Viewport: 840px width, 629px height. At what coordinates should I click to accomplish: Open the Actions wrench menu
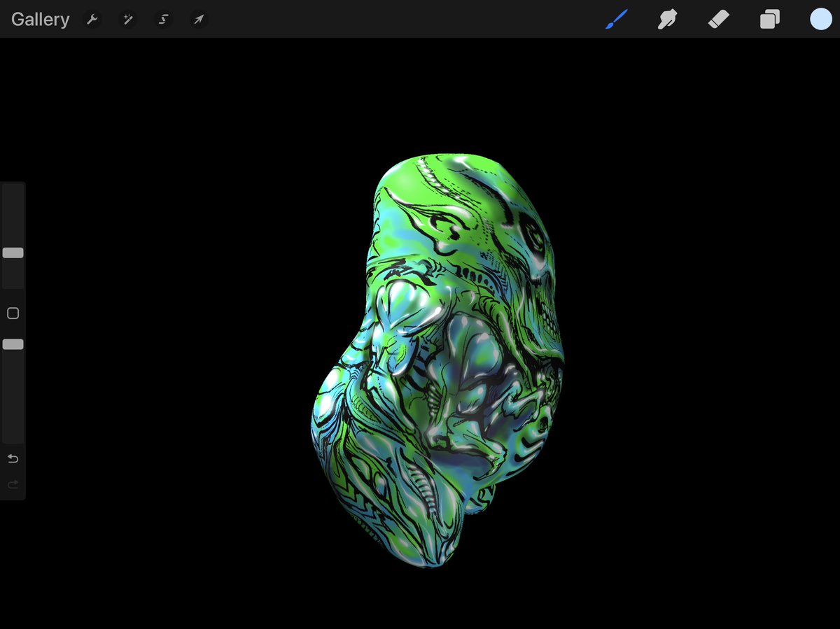pyautogui.click(x=92, y=20)
